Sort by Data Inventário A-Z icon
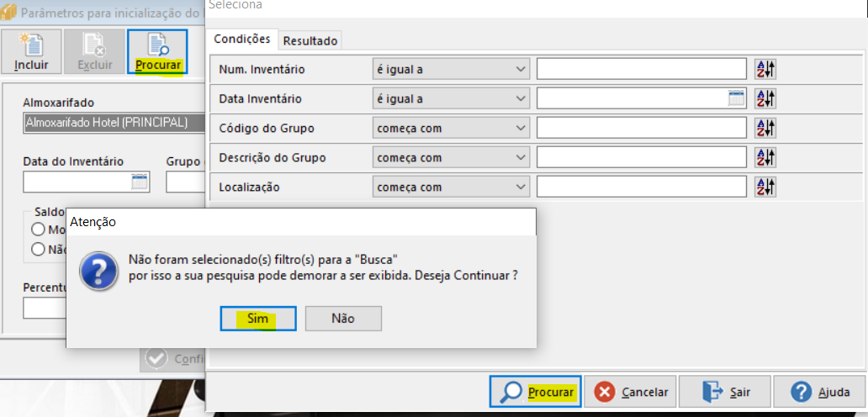 tap(765, 98)
